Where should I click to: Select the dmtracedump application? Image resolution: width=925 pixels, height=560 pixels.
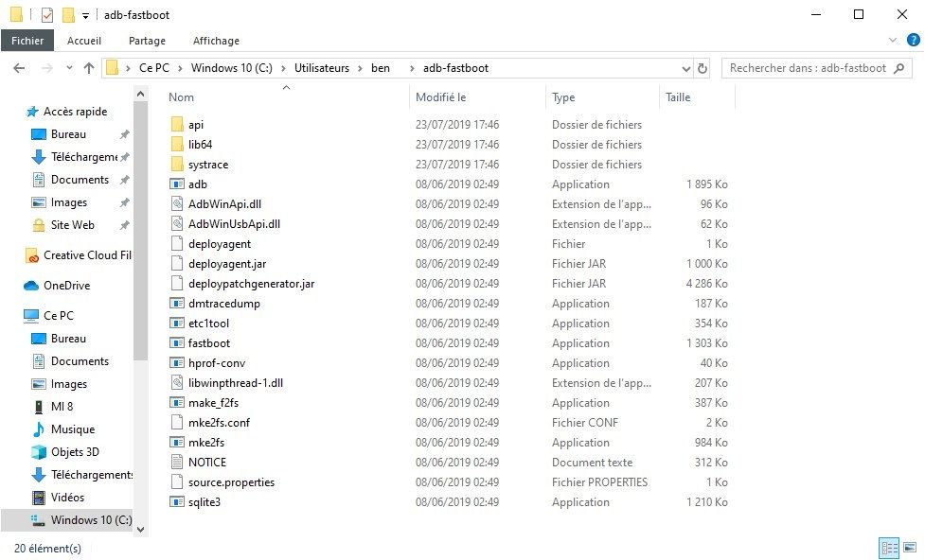tap(223, 303)
